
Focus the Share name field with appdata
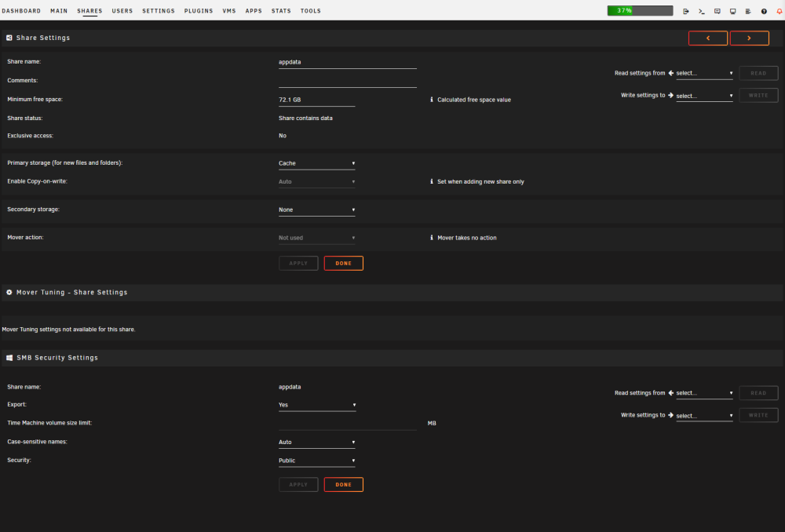click(x=348, y=62)
